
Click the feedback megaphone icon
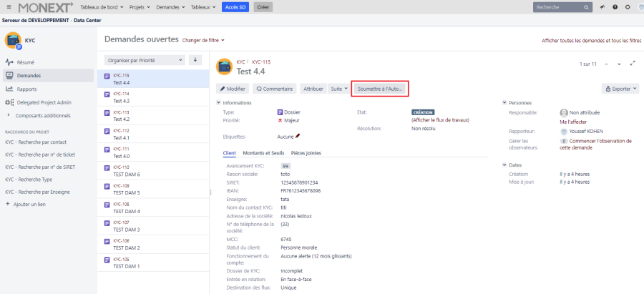(x=602, y=6)
